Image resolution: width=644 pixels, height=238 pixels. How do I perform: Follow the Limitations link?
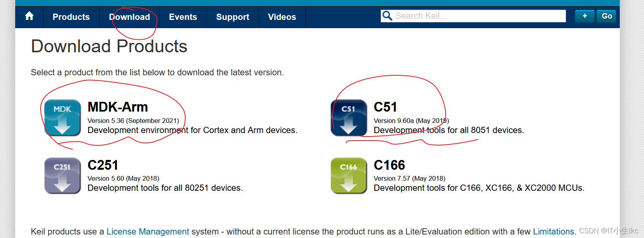(x=553, y=231)
